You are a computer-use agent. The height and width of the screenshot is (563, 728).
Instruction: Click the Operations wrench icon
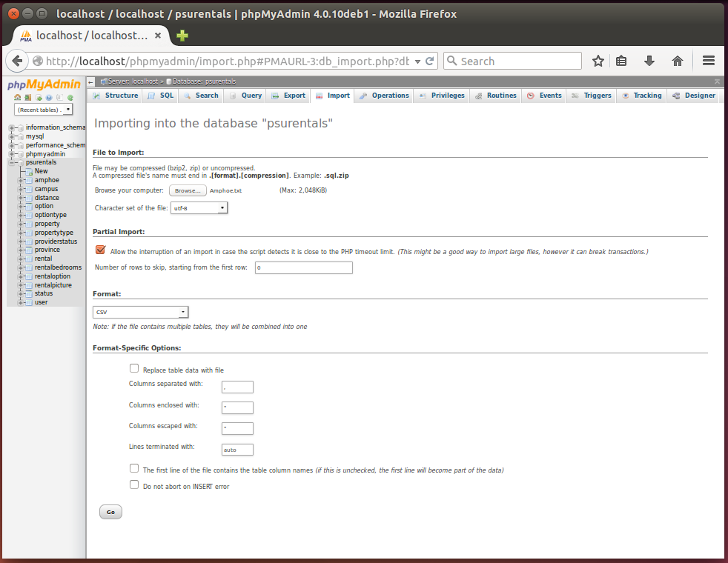pyautogui.click(x=363, y=96)
